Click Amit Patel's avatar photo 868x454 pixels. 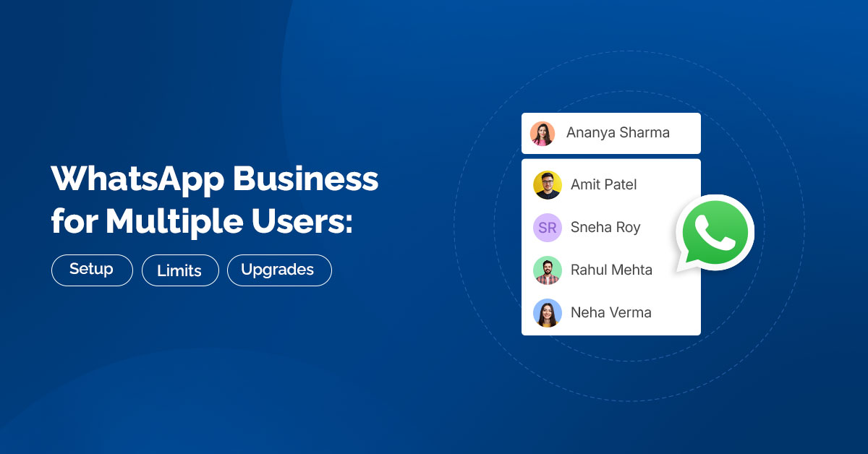548,185
